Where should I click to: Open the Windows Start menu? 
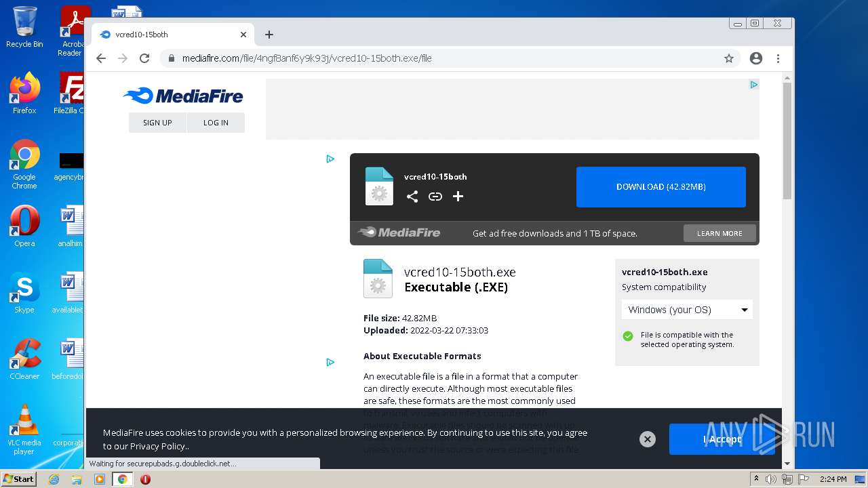click(18, 479)
